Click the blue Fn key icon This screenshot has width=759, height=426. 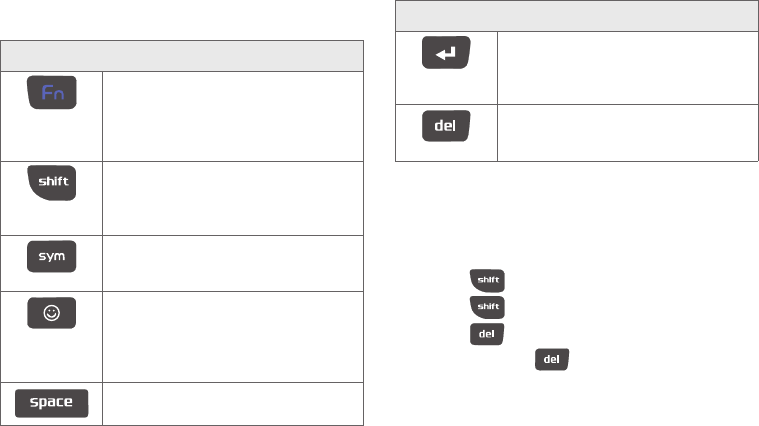pos(52,92)
